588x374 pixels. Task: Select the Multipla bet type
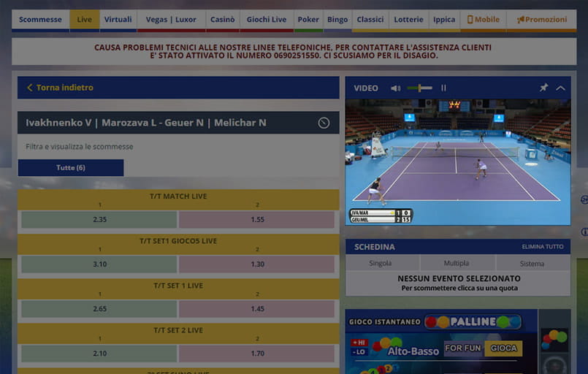point(457,263)
